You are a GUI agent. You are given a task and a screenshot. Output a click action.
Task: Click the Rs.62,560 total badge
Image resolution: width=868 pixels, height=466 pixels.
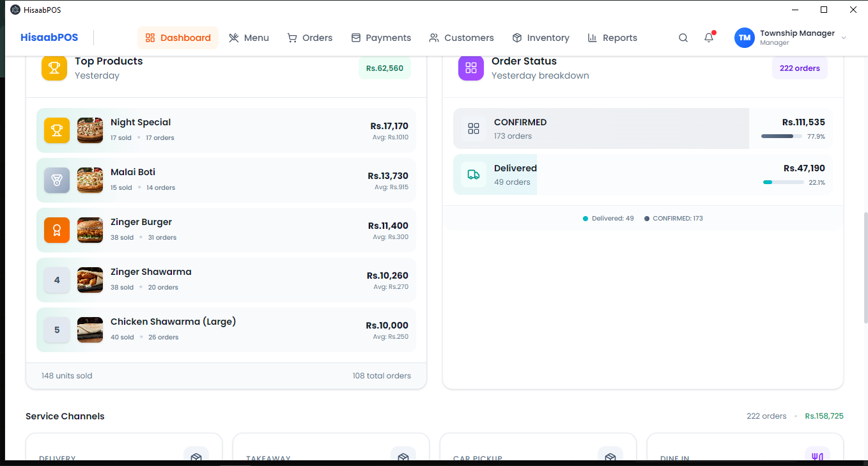tap(384, 68)
